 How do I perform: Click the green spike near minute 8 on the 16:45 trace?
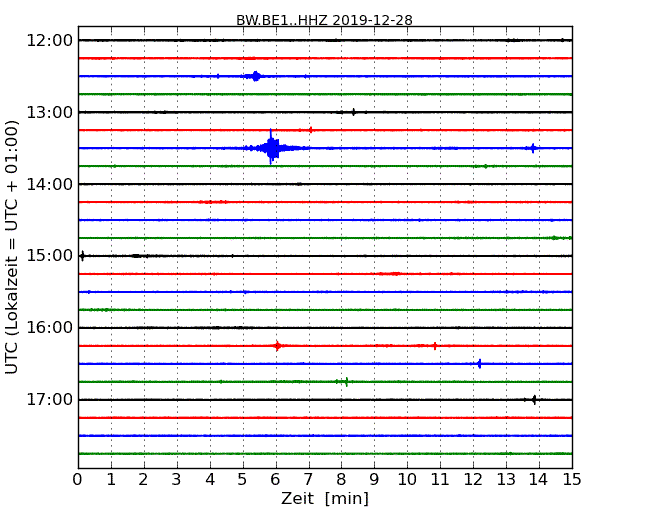(347, 381)
